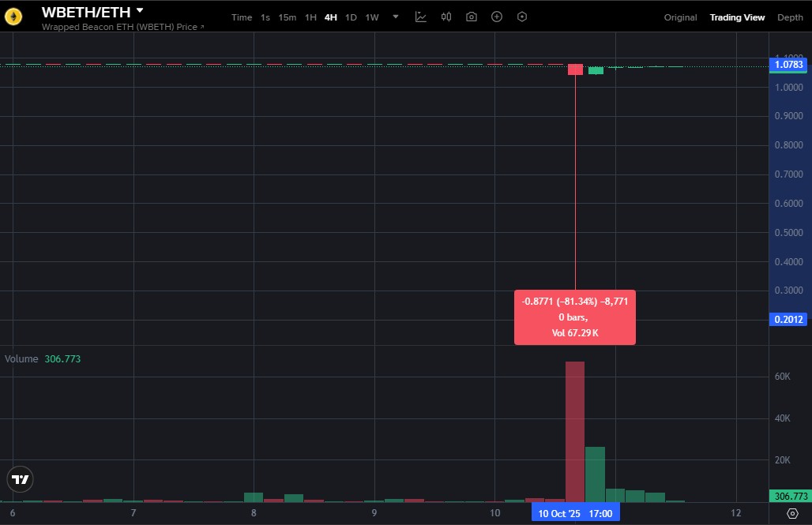Open the line chart indicators icon
The width and height of the screenshot is (812, 525).
pos(421,17)
